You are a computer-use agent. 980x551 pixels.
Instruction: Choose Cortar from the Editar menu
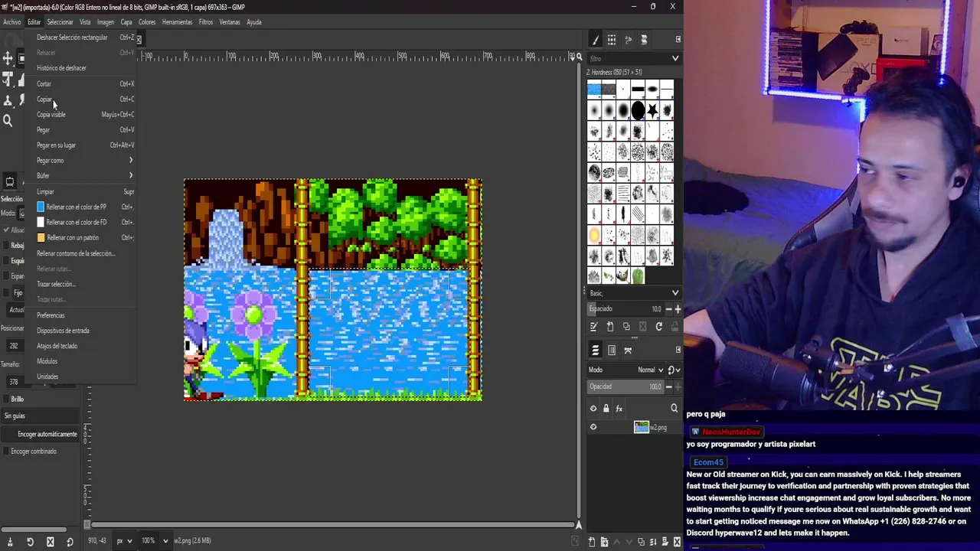point(84,84)
